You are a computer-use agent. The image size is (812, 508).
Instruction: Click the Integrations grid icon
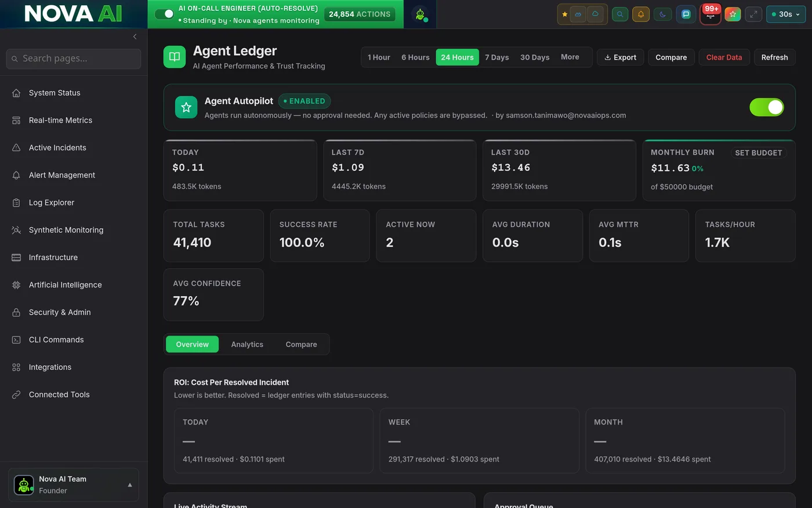[x=16, y=367]
